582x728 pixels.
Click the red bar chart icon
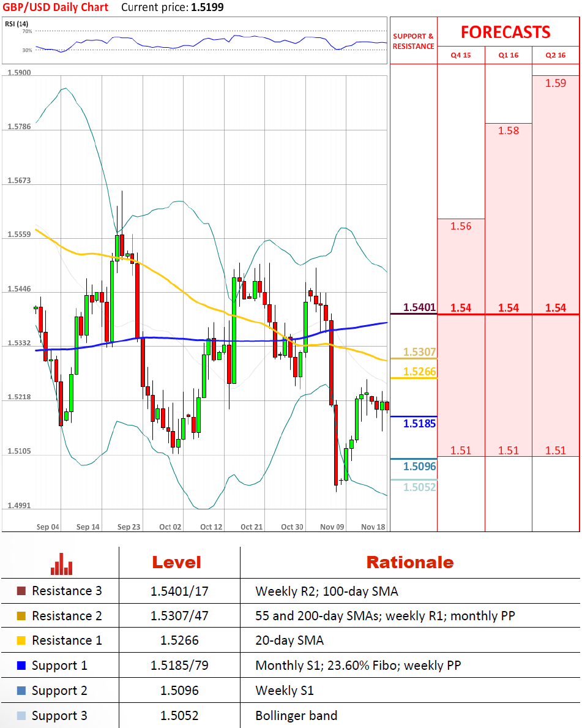pos(62,564)
